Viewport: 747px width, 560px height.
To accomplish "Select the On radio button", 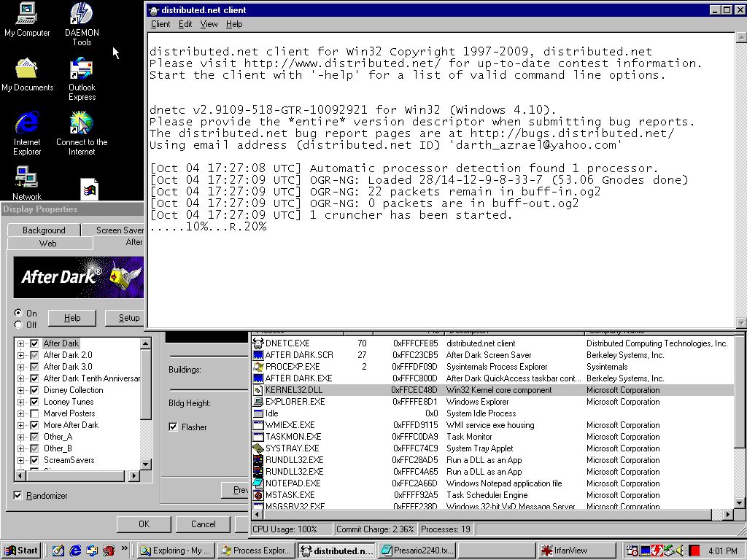I will point(18,313).
